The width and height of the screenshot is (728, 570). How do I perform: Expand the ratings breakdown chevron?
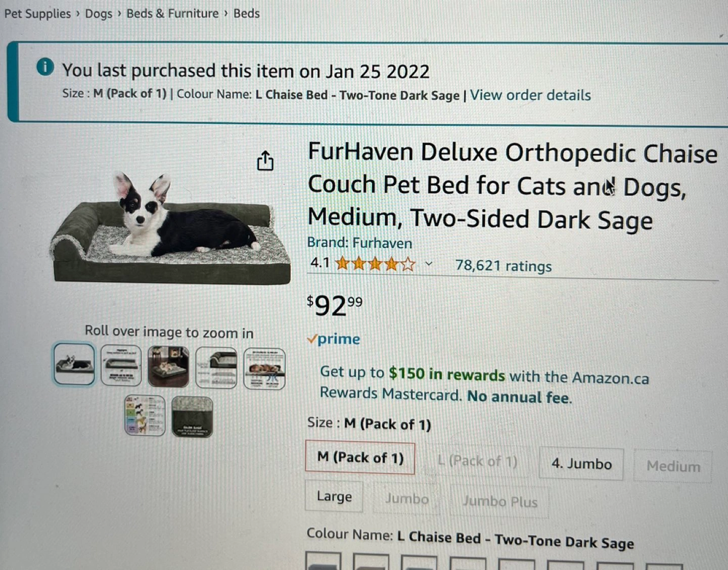coord(429,264)
